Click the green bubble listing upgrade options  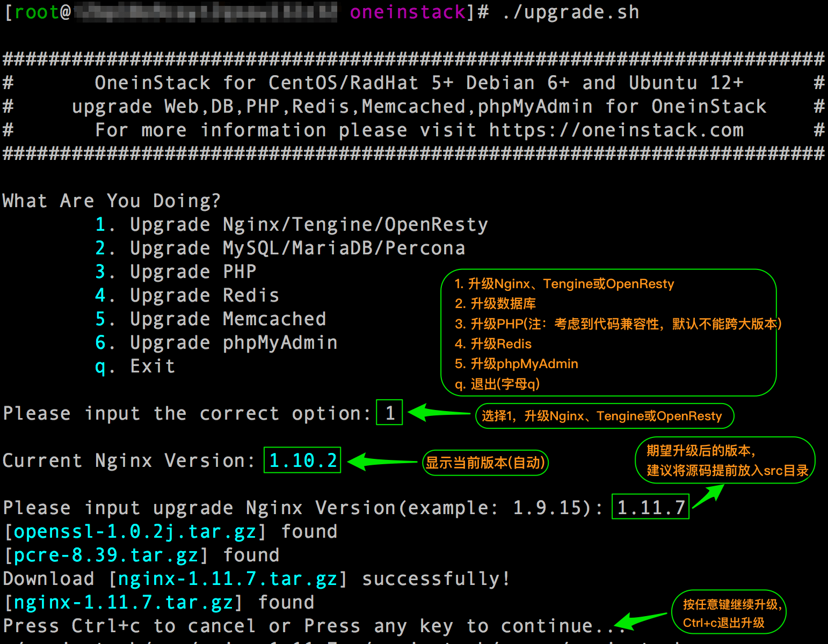608,332
